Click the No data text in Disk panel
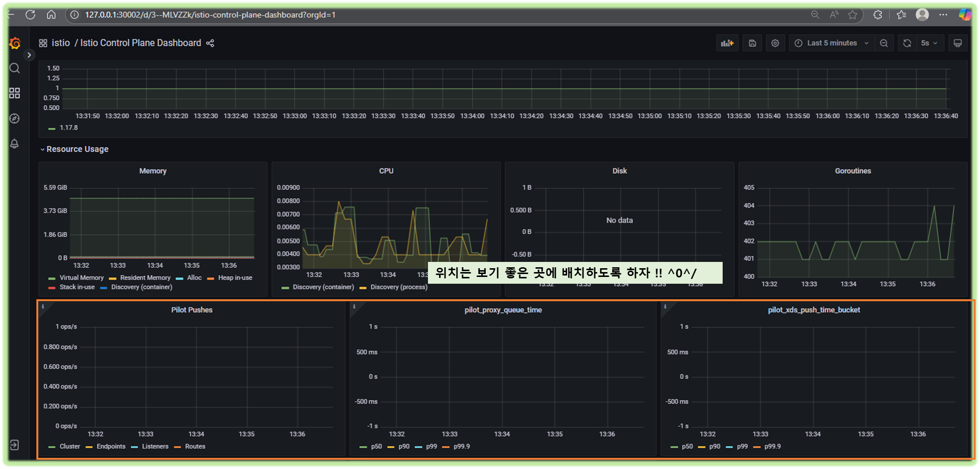The image size is (980, 469). (619, 221)
